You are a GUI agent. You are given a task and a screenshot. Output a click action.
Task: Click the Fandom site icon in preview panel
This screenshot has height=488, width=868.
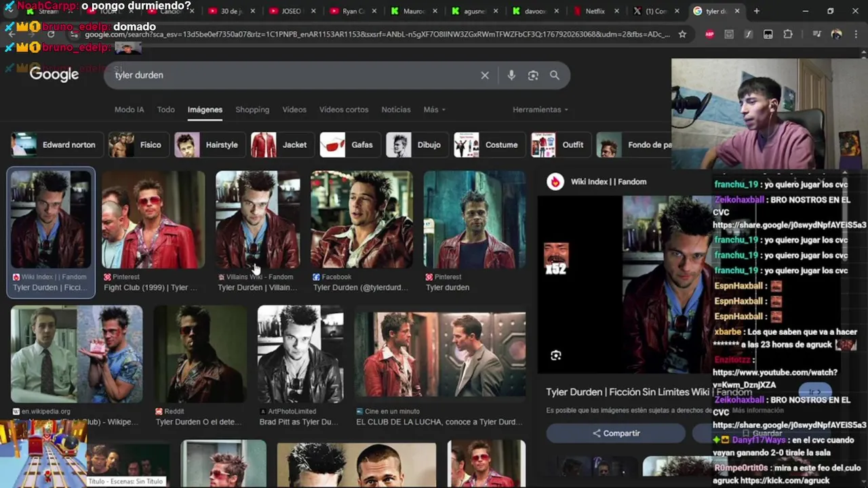555,182
